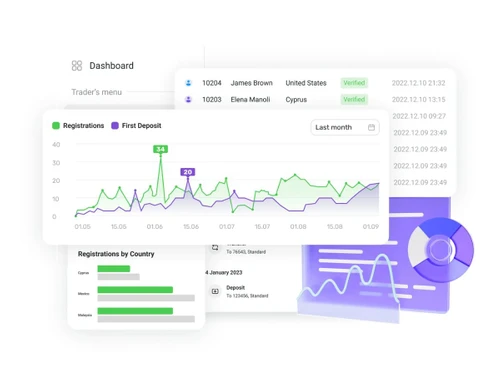Click the green bar for Mexico
This screenshot has width=500, height=375.
(135, 290)
